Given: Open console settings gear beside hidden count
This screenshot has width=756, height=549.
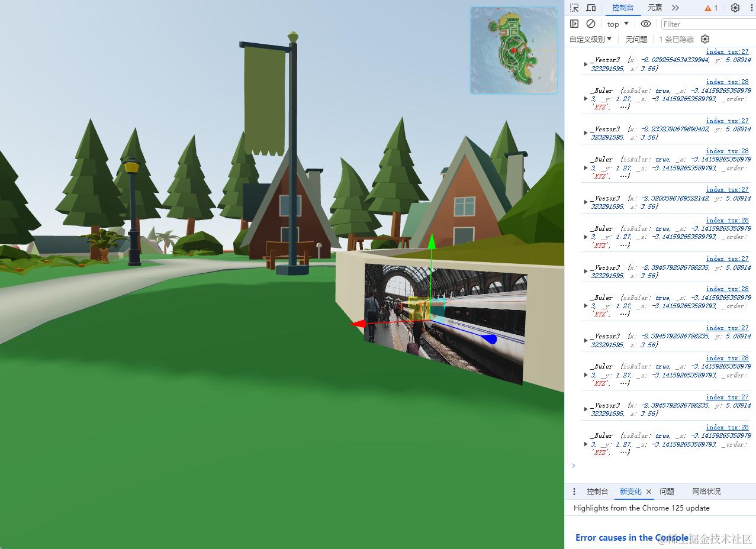Looking at the screenshot, I should pyautogui.click(x=705, y=39).
